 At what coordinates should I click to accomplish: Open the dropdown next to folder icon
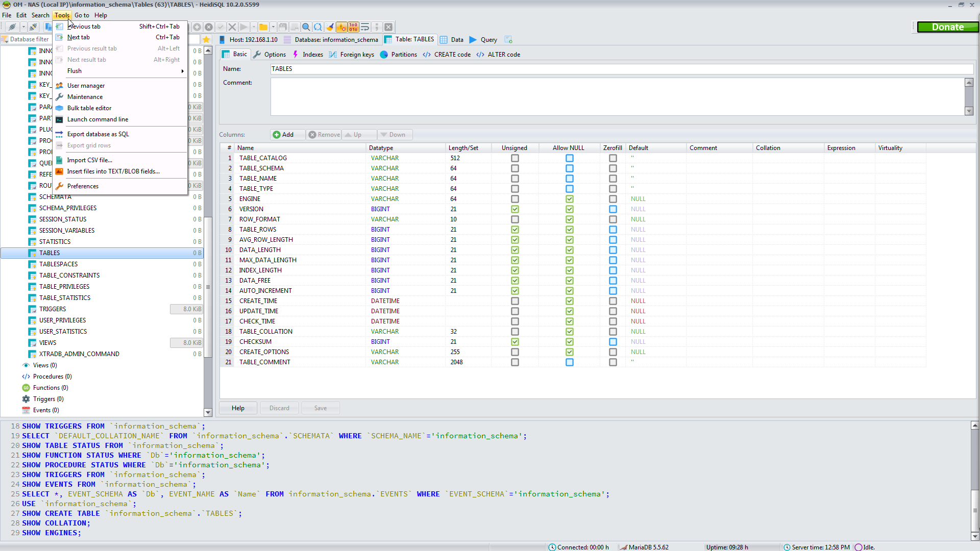point(273,27)
